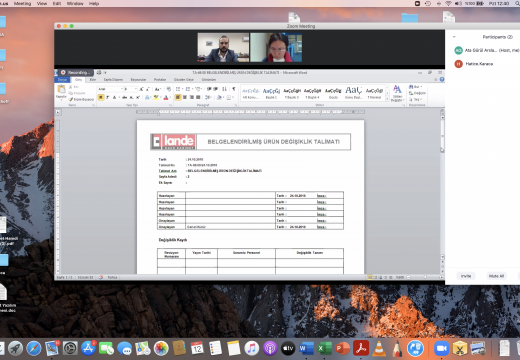Screen dimensions: 520x360
Task: Switch to the Sayfa Düzeni ribbon tab
Action: tap(113, 80)
